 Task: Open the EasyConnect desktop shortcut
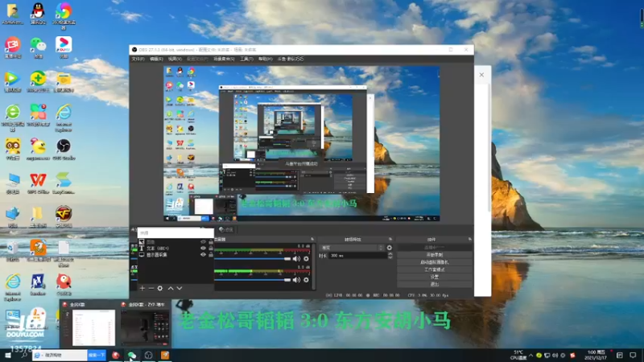point(64,183)
